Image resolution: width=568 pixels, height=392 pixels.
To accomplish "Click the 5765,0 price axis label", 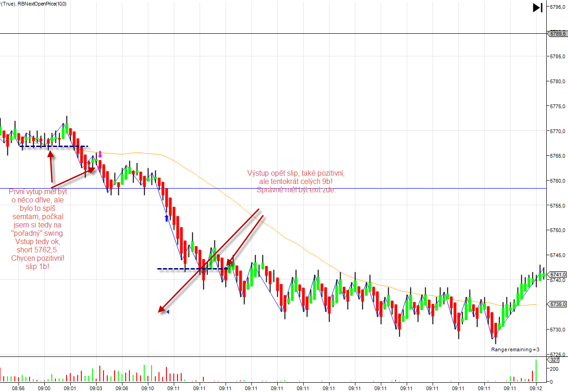I will pyautogui.click(x=557, y=156).
